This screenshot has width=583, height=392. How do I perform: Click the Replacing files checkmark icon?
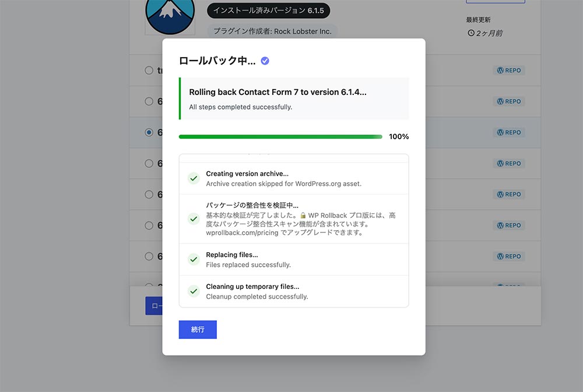click(x=194, y=260)
